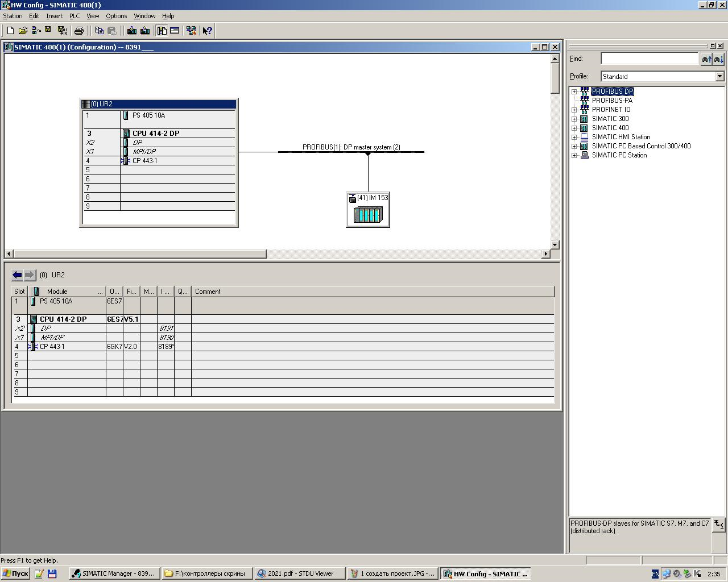This screenshot has width=728, height=582.
Task: Expand the SIMATIC 400 catalog node
Action: click(x=574, y=128)
